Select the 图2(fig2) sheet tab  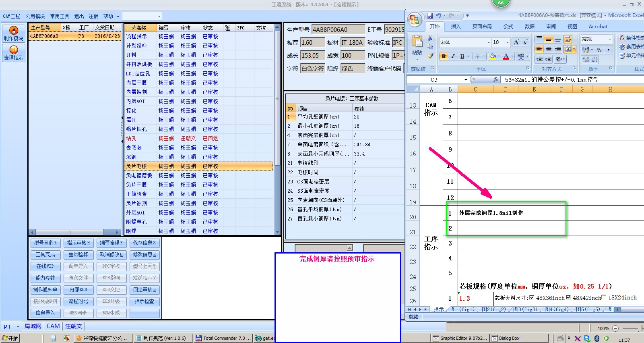click(x=494, y=310)
